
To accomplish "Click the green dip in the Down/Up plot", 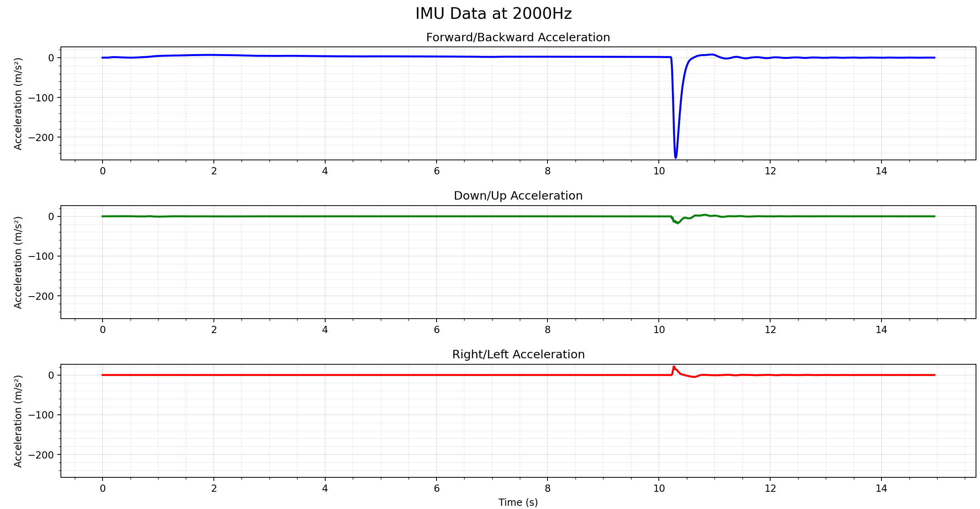I will [678, 223].
